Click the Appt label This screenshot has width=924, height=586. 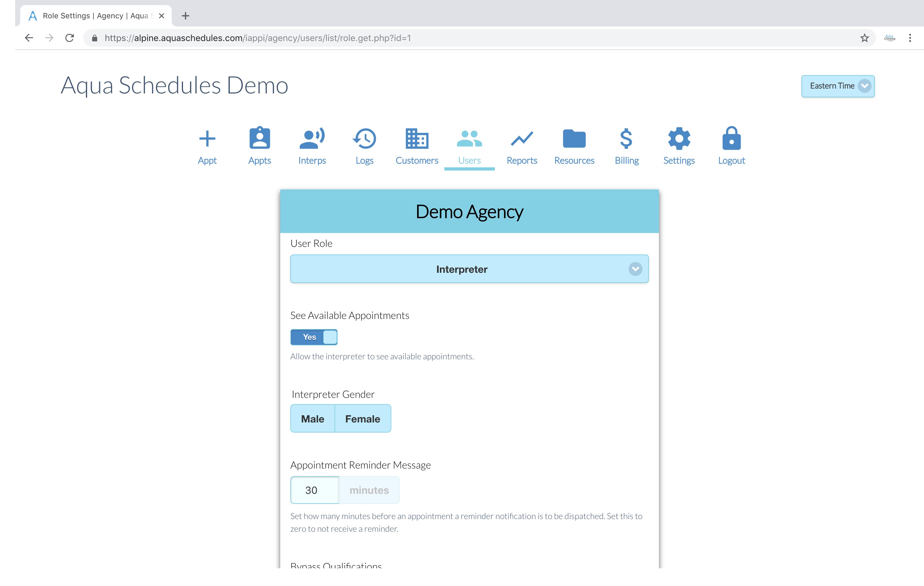click(x=207, y=160)
